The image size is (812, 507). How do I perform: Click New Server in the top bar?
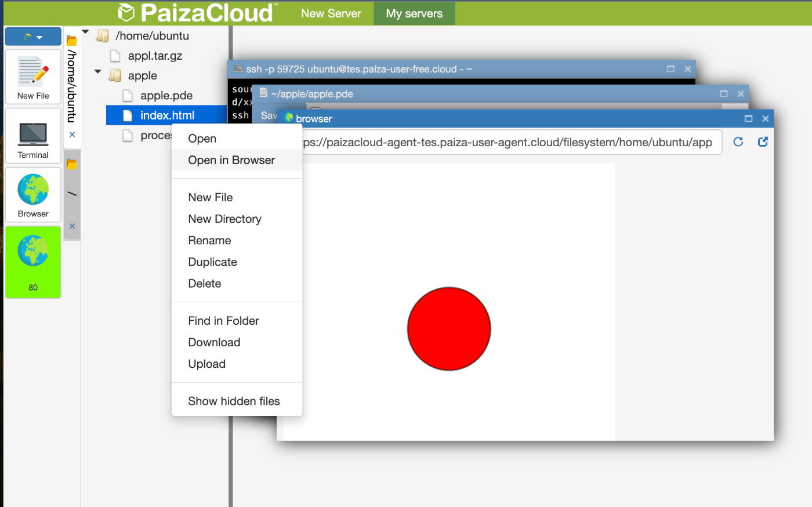pyautogui.click(x=331, y=13)
